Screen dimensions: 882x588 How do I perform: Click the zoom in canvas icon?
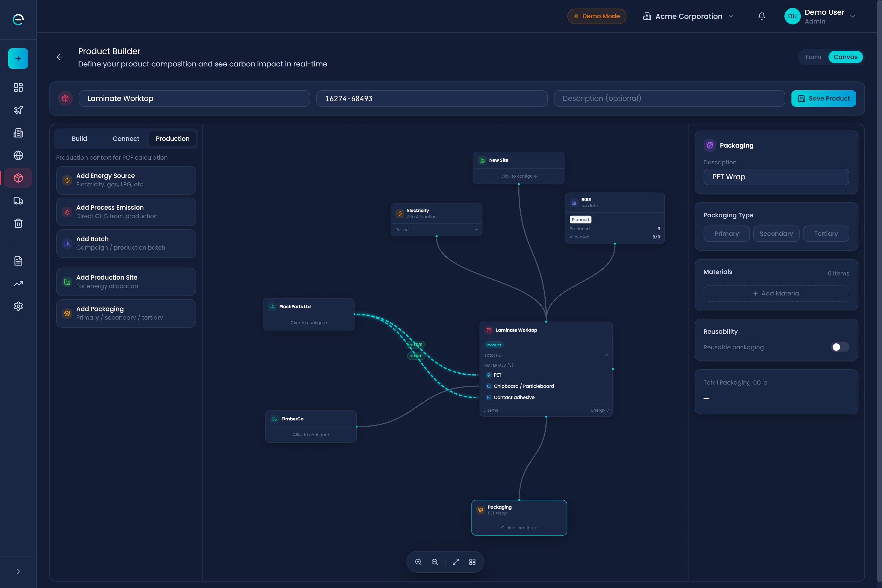click(x=418, y=562)
